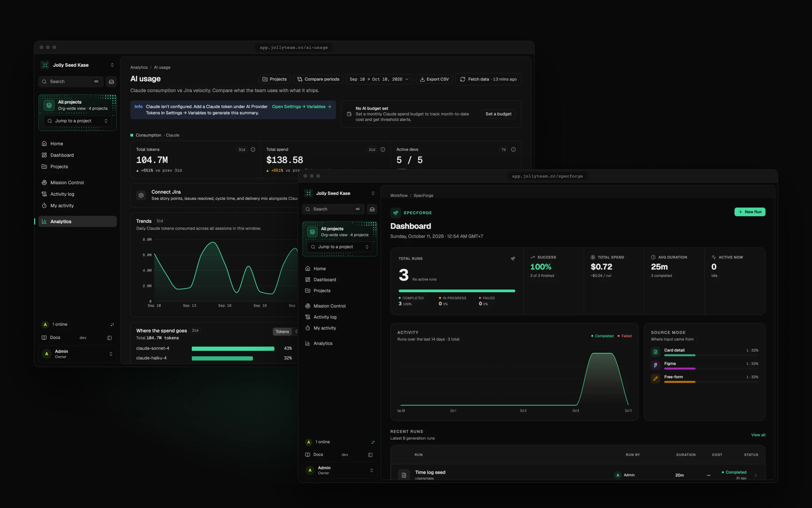Open the Sep 10 – Oct 10, 2026 date range dropdown

(379, 79)
